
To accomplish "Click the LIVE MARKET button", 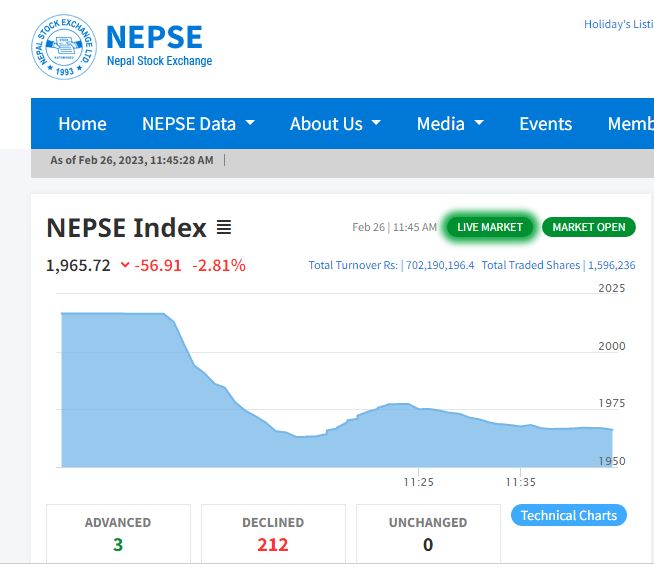I will coord(490,227).
